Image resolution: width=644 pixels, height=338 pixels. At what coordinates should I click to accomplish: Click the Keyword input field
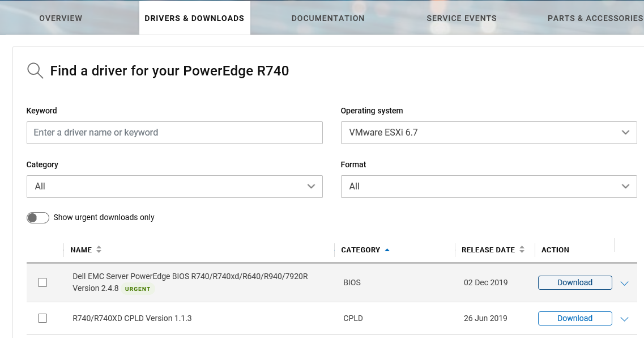tap(174, 132)
